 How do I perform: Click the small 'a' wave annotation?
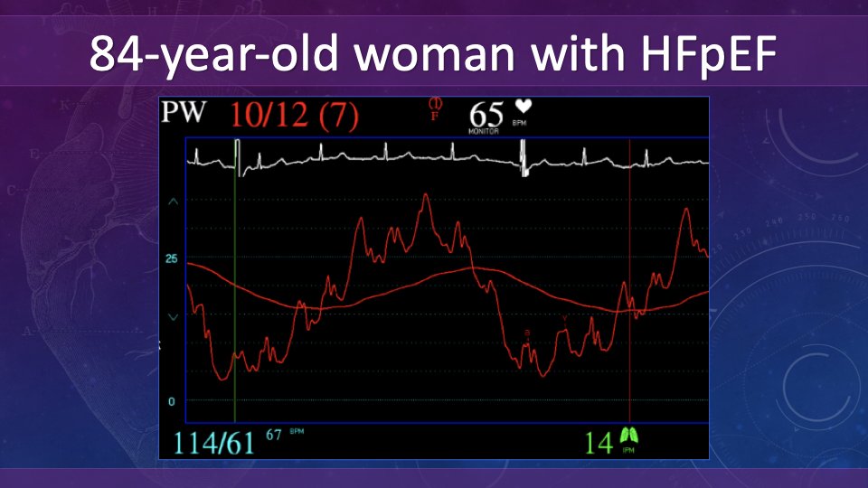[527, 333]
